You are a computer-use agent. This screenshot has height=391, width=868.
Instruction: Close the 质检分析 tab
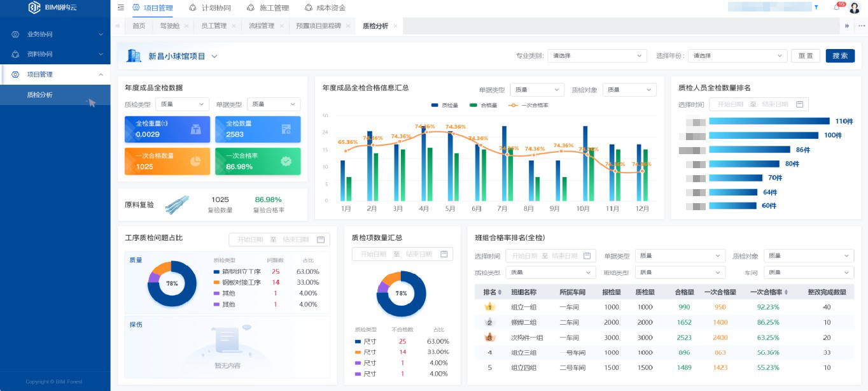pyautogui.click(x=395, y=26)
